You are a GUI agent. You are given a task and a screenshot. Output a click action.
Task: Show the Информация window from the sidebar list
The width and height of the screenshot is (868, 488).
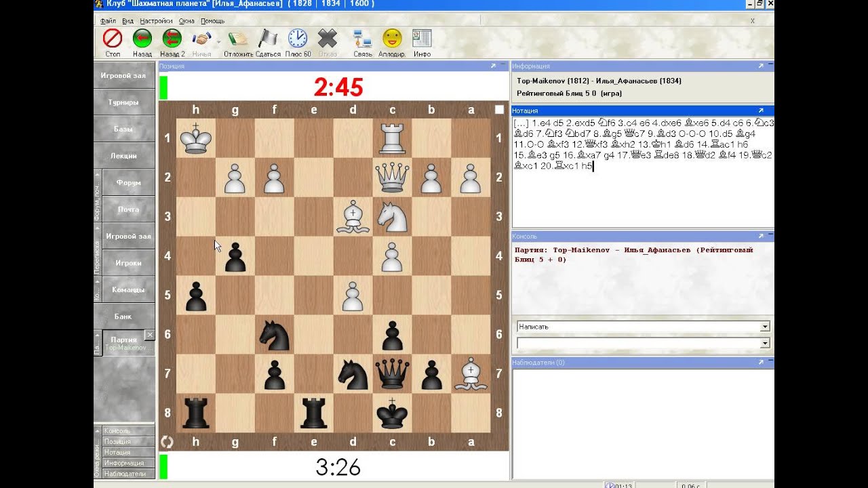[x=128, y=464]
